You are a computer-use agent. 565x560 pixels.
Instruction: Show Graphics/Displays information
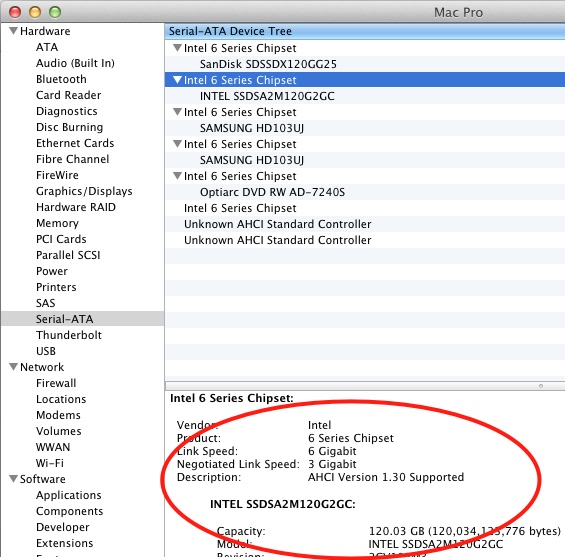[84, 191]
